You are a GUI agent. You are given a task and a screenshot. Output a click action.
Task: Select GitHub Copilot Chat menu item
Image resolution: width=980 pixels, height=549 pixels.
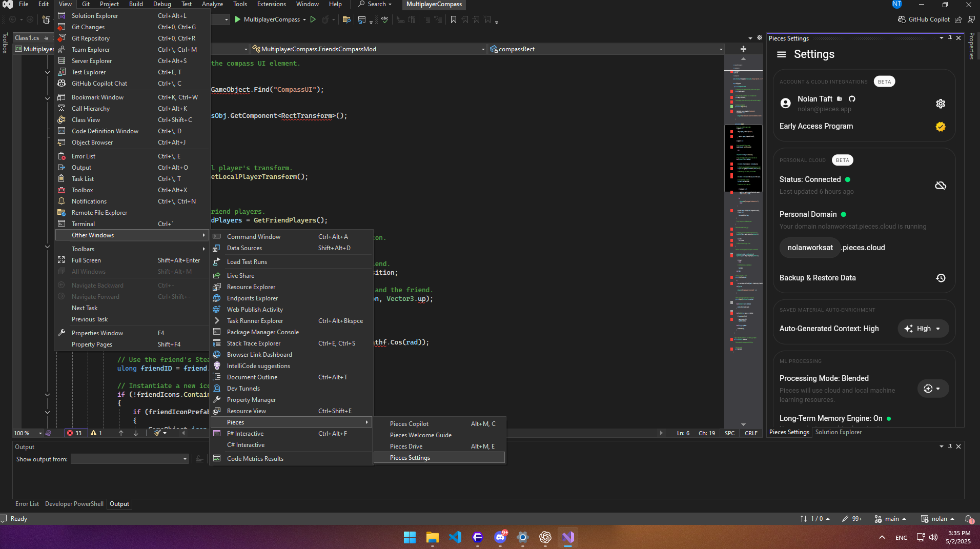coord(132,84)
